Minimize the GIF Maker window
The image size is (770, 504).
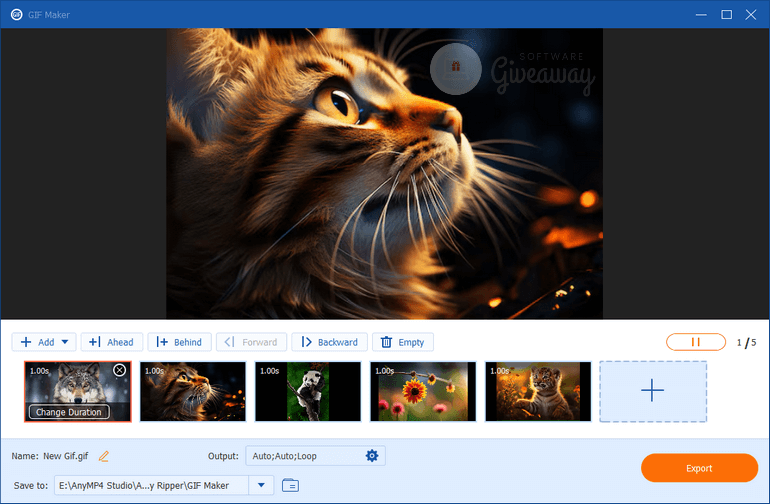click(x=701, y=15)
